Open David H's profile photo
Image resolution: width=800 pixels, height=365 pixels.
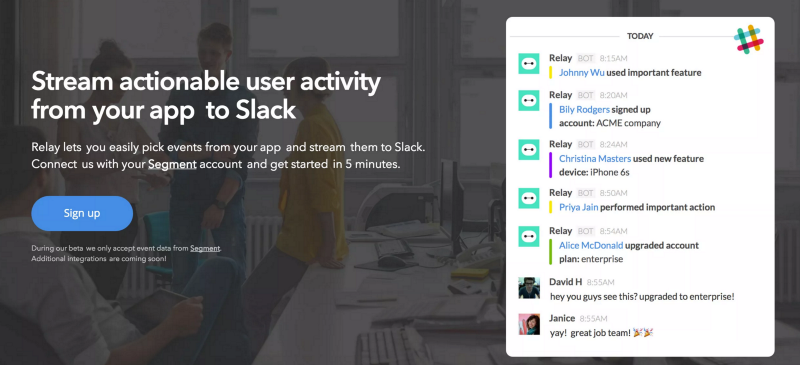click(529, 287)
